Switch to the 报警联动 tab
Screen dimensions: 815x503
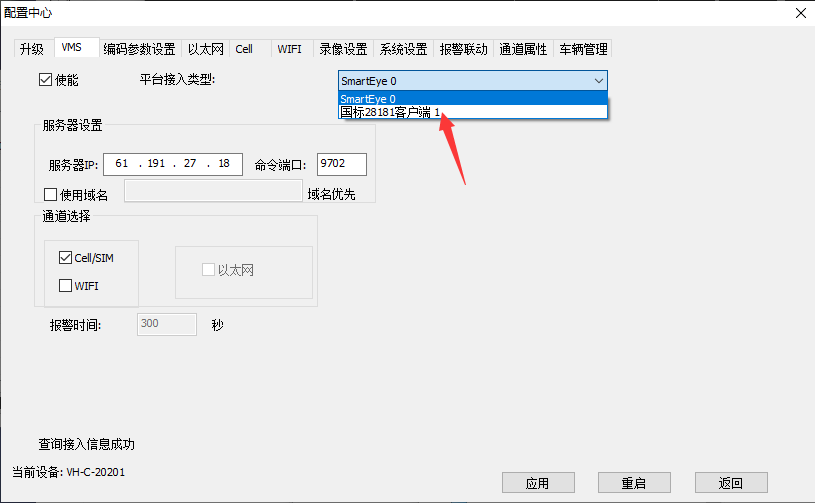[463, 49]
